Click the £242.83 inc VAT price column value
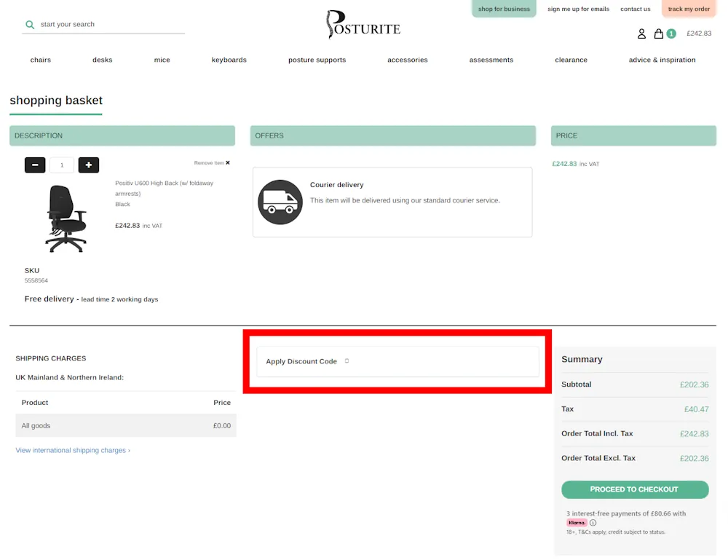The image size is (728, 560). point(576,164)
